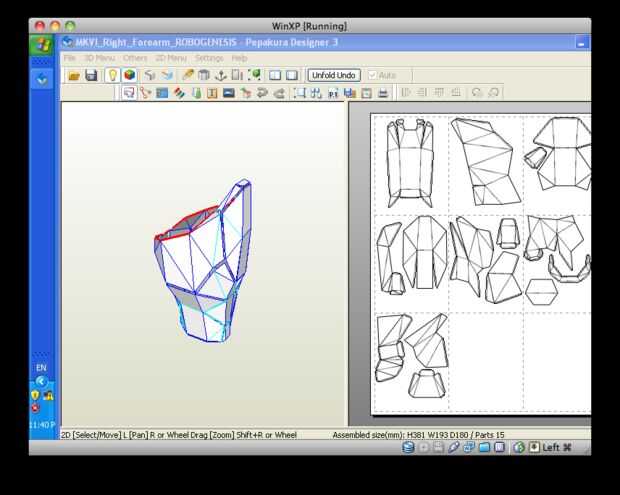Open the 2D Menu
This screenshot has height=495, width=620.
171,58
